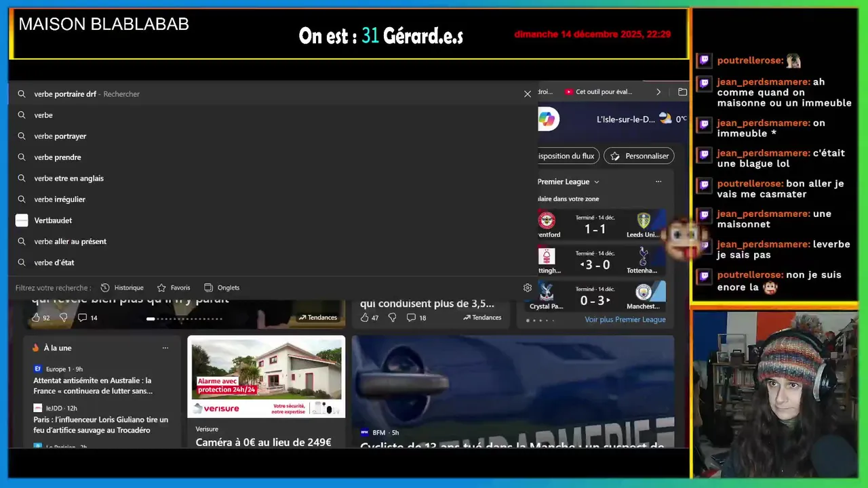The width and height of the screenshot is (868, 488).
Task: Open the "À la une" more options menu
Action: click(x=165, y=348)
